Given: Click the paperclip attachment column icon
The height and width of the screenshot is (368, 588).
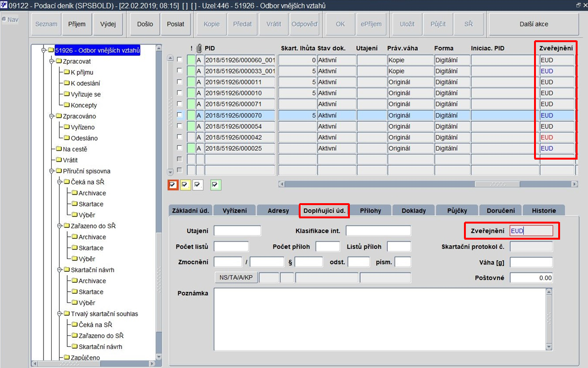Looking at the screenshot, I should click(x=199, y=48).
